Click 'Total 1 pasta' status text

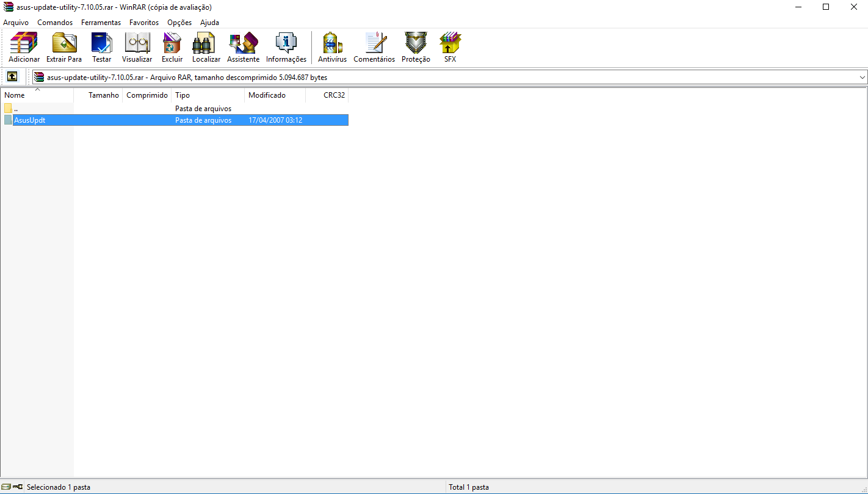click(469, 487)
